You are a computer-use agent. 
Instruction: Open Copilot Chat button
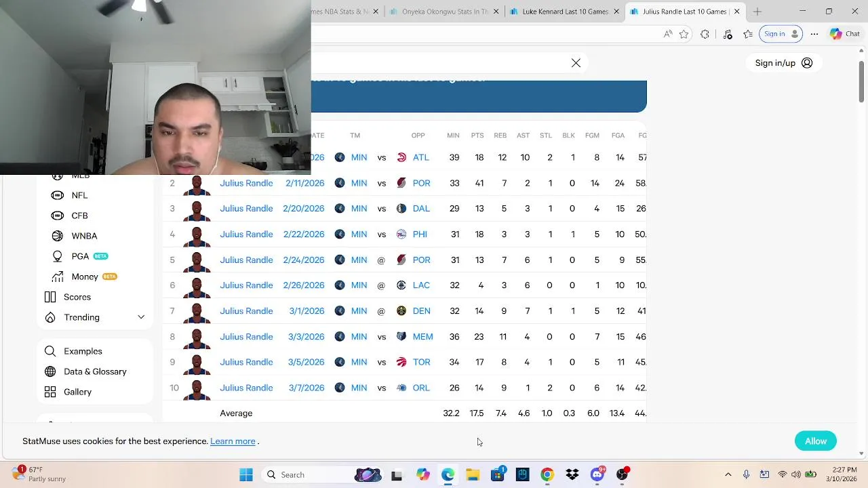point(844,34)
